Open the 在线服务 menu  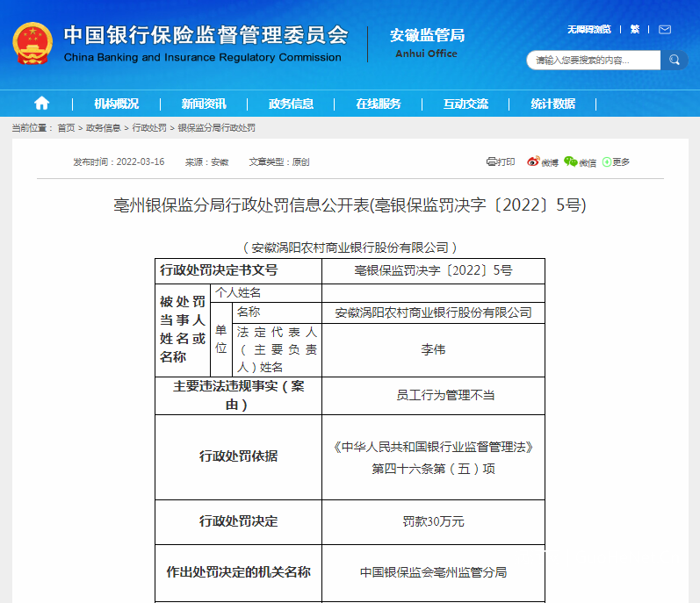pos(378,103)
